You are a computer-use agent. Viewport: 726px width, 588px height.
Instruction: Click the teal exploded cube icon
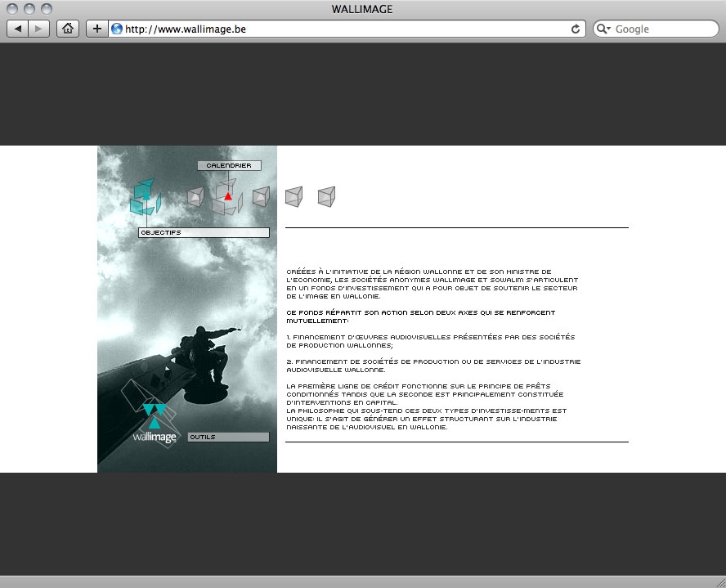pos(145,197)
